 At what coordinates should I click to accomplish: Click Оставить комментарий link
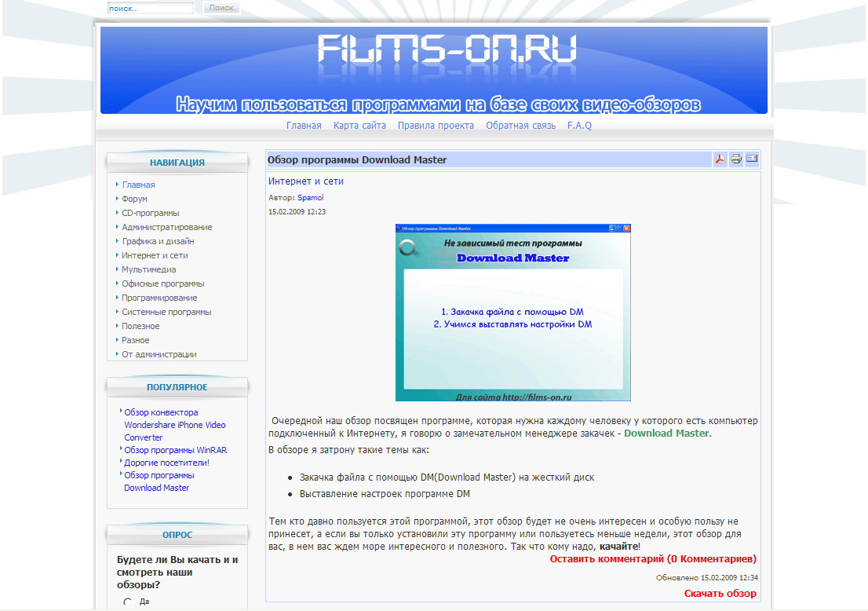tap(653, 559)
